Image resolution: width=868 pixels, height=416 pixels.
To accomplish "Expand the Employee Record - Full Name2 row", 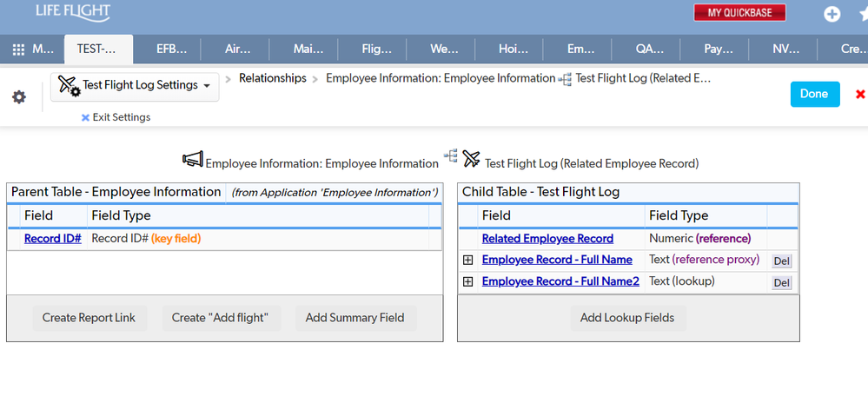I will click(x=467, y=281).
